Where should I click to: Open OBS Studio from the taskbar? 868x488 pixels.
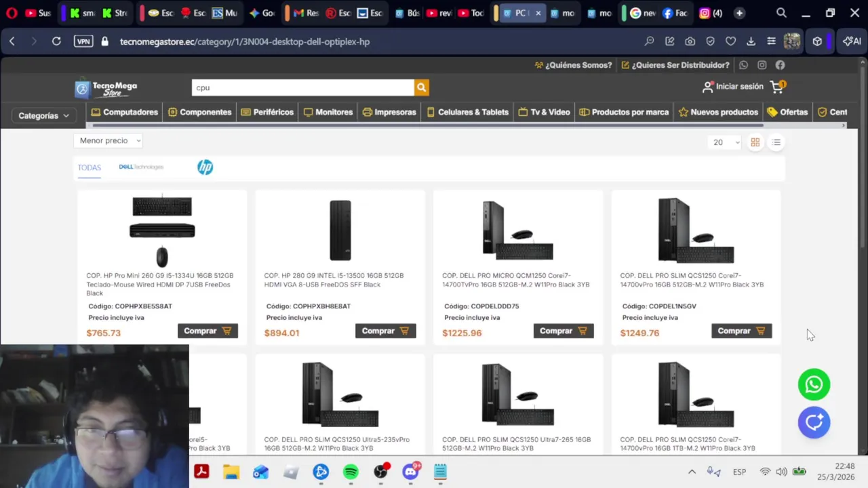pos(380,472)
